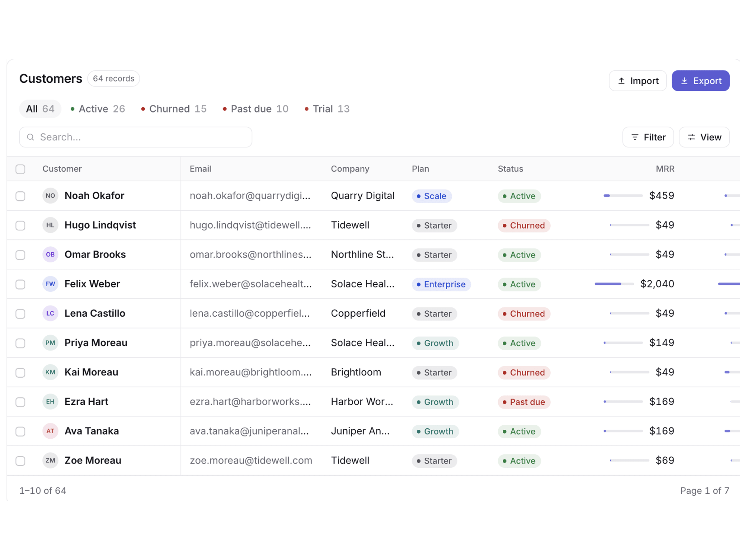Viewport: 747px width, 560px height.
Task: Click email zoe.moreau@tidewell.com
Action: [251, 460]
